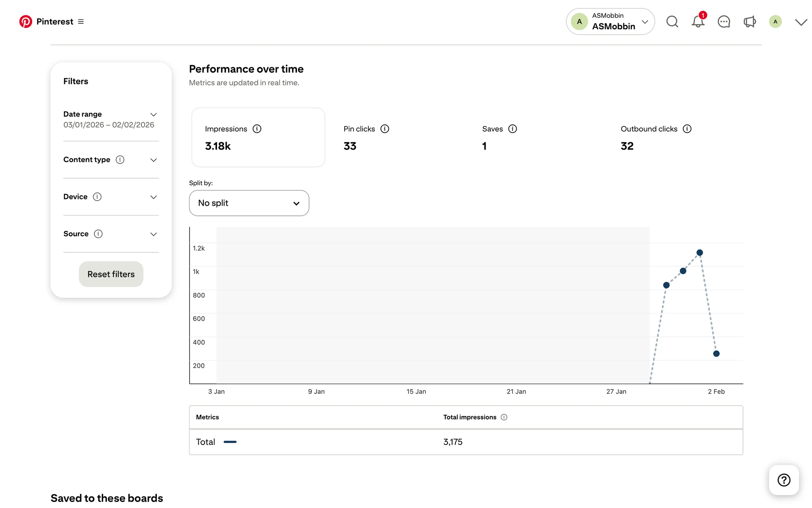The height and width of the screenshot is (508, 812).
Task: Click the highest data point on chart
Action: (700, 253)
